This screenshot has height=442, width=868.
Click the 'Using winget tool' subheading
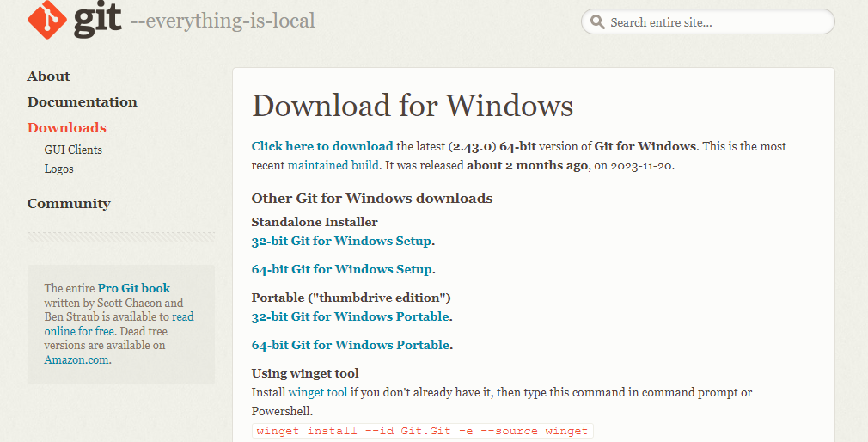(305, 373)
